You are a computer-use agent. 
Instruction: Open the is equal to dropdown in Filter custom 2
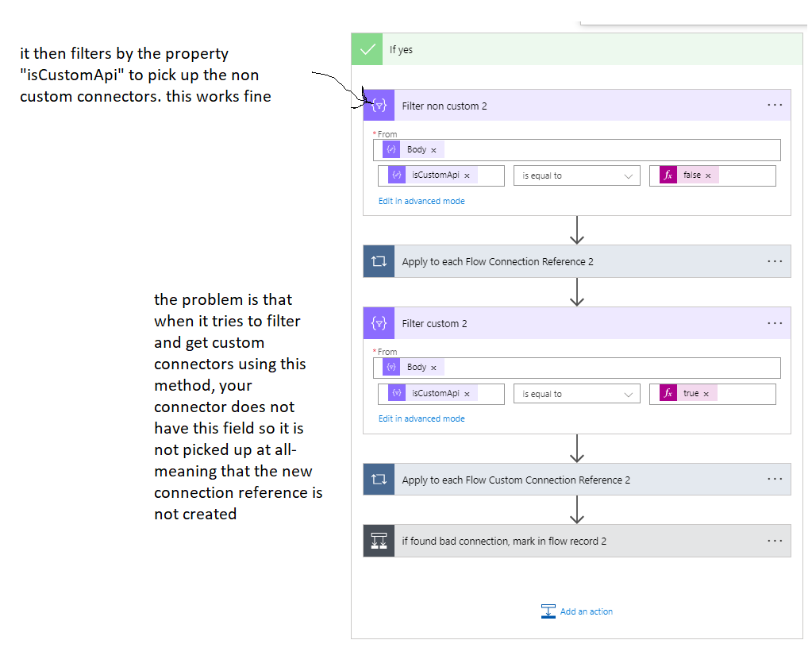[x=577, y=393]
